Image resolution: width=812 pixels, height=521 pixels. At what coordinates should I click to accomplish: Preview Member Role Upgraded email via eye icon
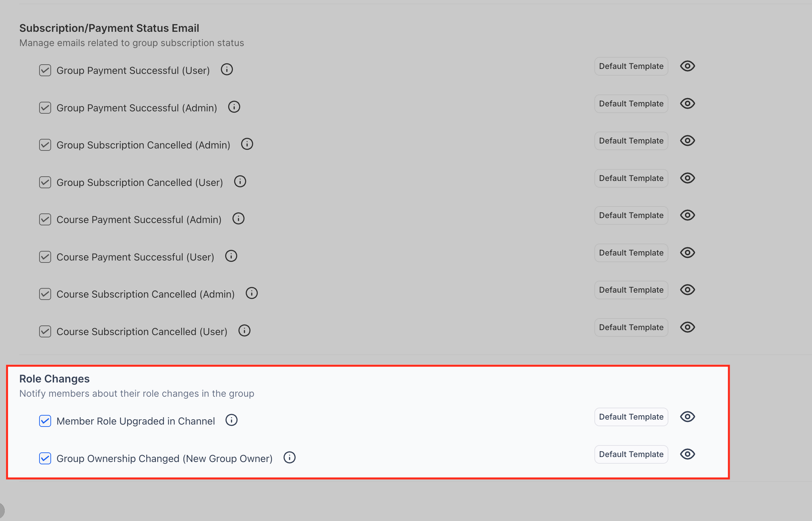pyautogui.click(x=687, y=417)
